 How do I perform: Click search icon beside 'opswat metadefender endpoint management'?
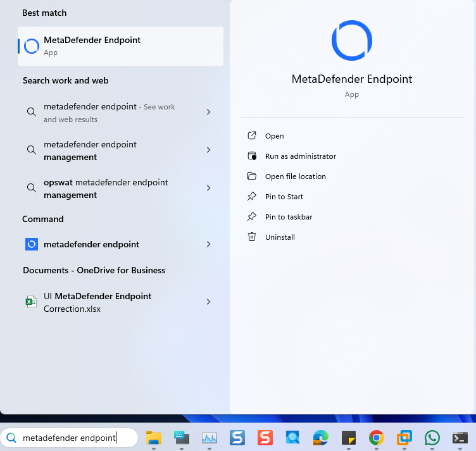(x=32, y=188)
